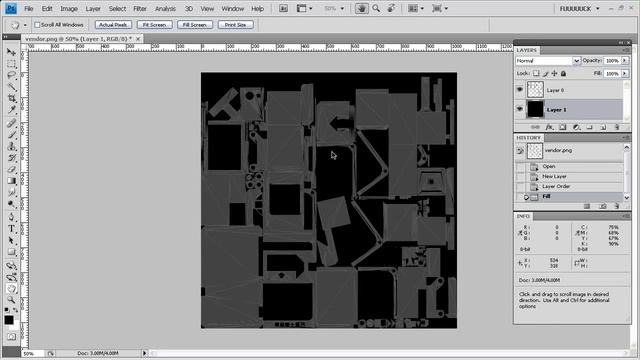Select the Zoom tool in toolbox
Viewport: 640px width, 360px height.
(x=11, y=300)
